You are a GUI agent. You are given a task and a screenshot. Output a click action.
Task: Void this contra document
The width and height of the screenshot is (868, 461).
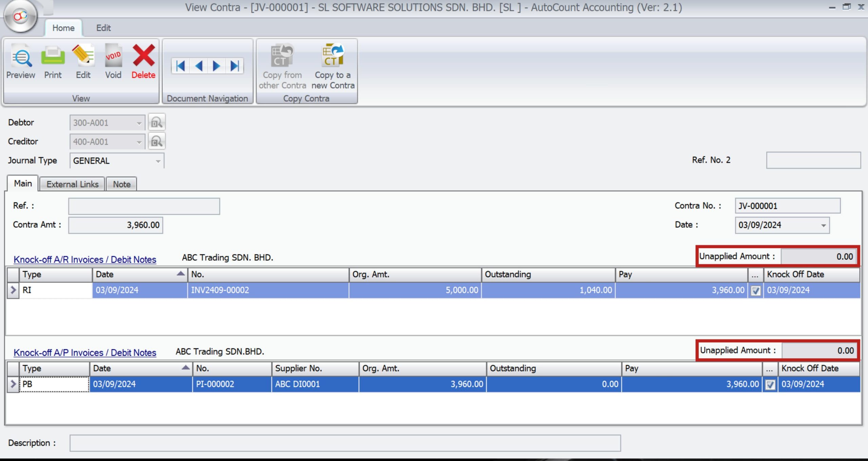point(113,61)
